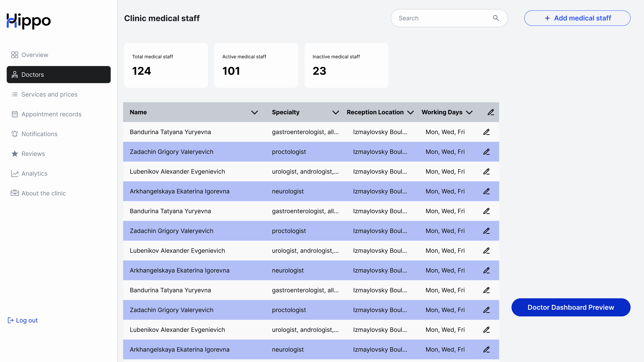Expand the Name column dropdown
The height and width of the screenshot is (362, 644).
pyautogui.click(x=254, y=112)
